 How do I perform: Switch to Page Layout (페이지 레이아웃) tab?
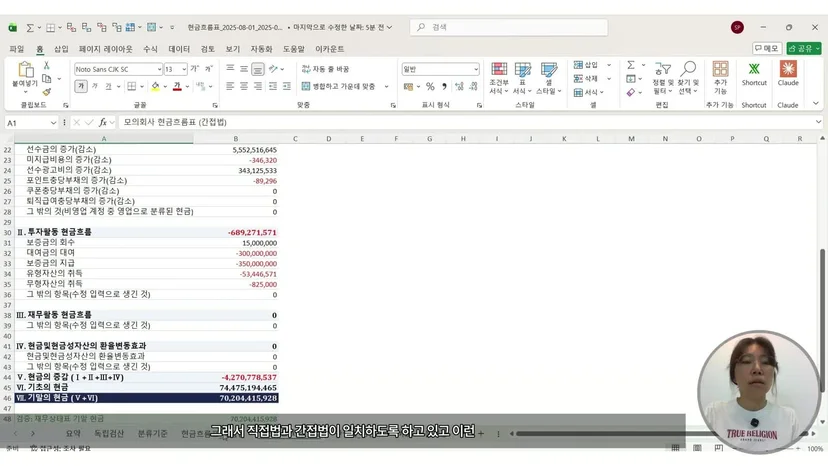coord(106,49)
